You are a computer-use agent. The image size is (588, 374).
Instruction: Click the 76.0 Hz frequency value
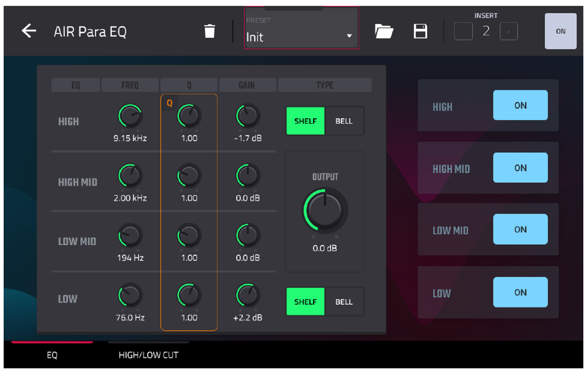(130, 318)
